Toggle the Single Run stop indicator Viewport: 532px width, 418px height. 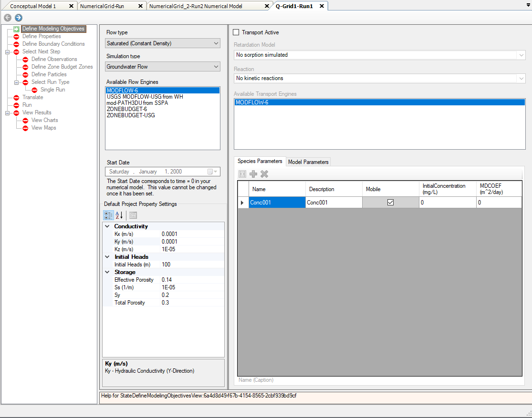[x=34, y=90]
